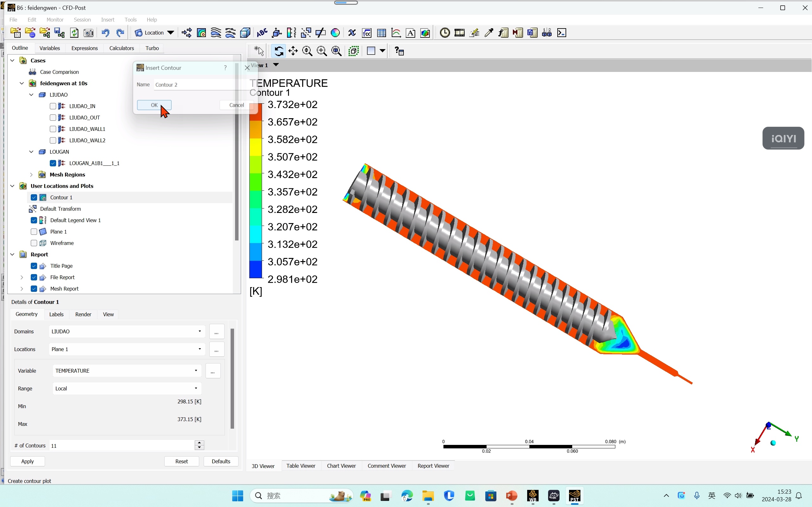The height and width of the screenshot is (507, 812).
Task: Switch to the Expressions tab
Action: 85,48
